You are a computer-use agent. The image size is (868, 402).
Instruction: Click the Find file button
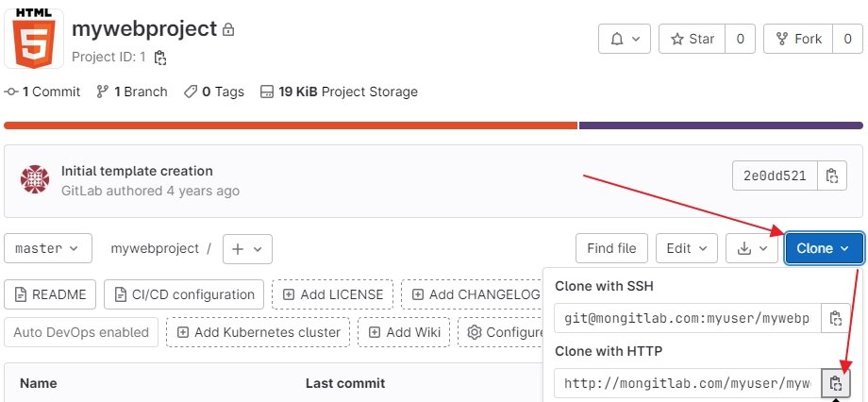pos(611,248)
